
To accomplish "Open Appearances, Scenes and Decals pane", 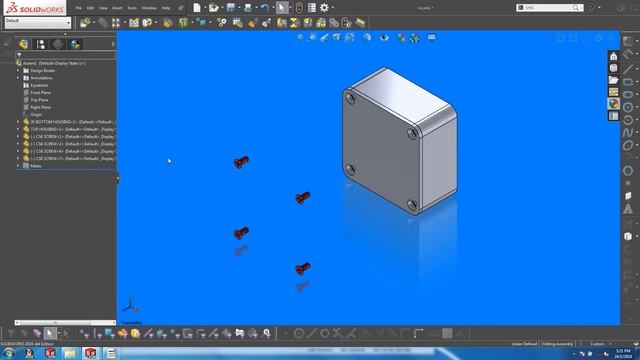I will [x=613, y=104].
